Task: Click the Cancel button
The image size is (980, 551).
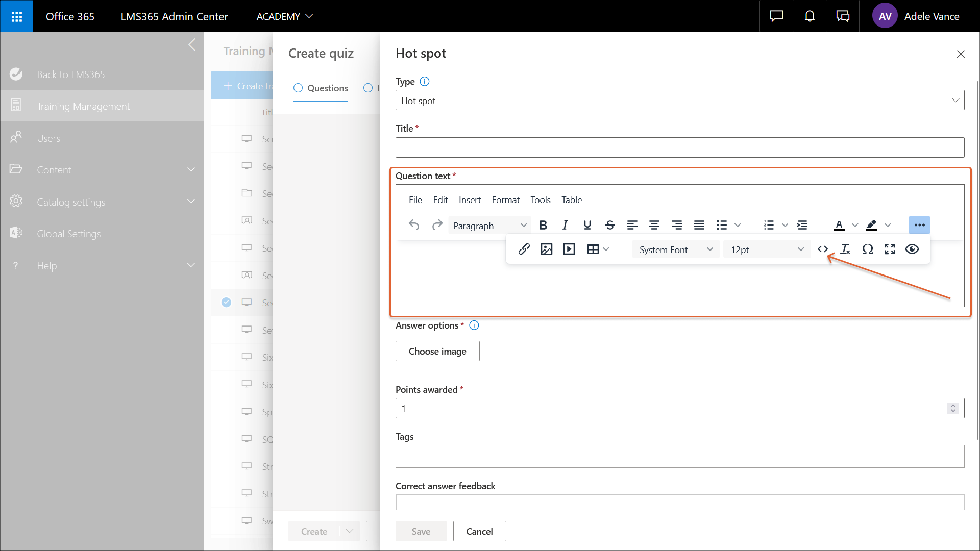Action: (479, 531)
